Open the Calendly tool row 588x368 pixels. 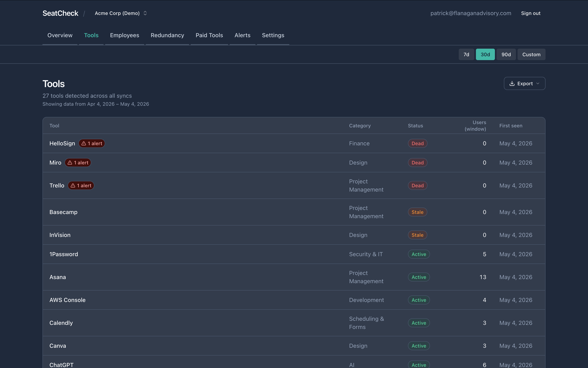click(x=294, y=323)
